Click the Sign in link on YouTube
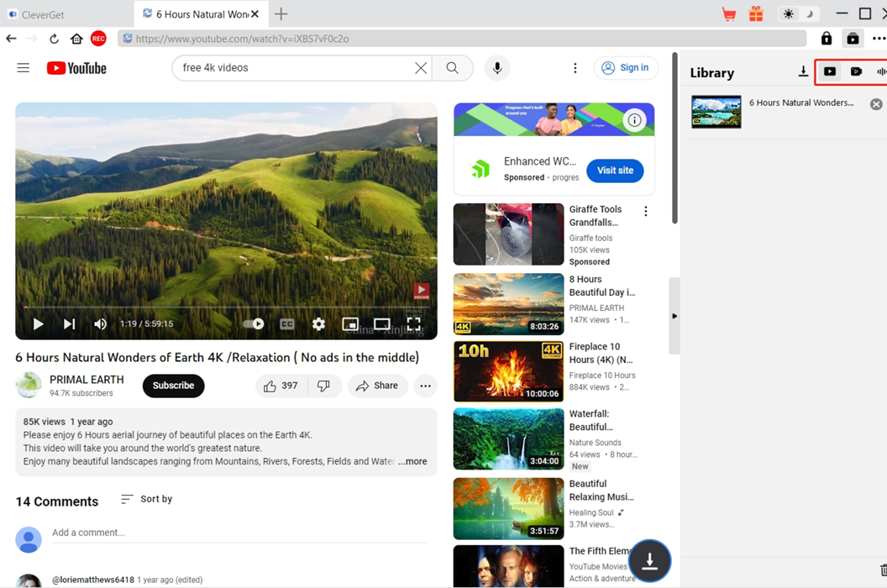Screen dimensions: 887x588 [x=626, y=68]
